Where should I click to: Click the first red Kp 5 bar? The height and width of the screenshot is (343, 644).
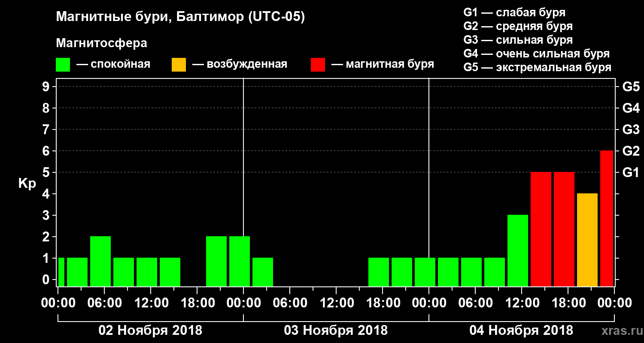(x=541, y=229)
